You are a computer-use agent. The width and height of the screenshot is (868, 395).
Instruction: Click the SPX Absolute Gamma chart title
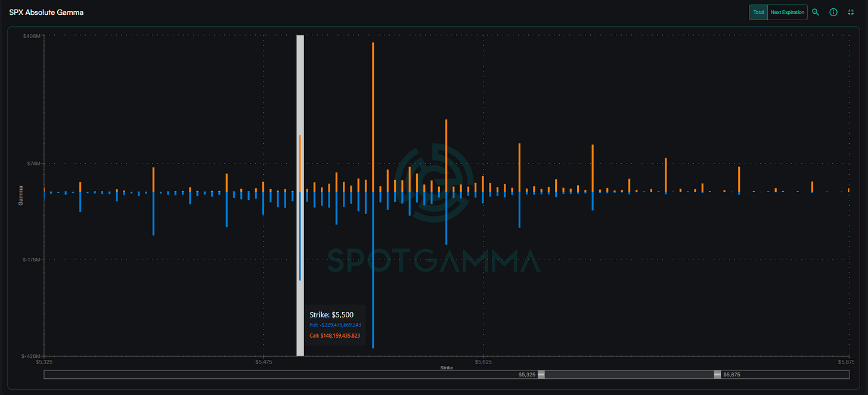click(46, 12)
